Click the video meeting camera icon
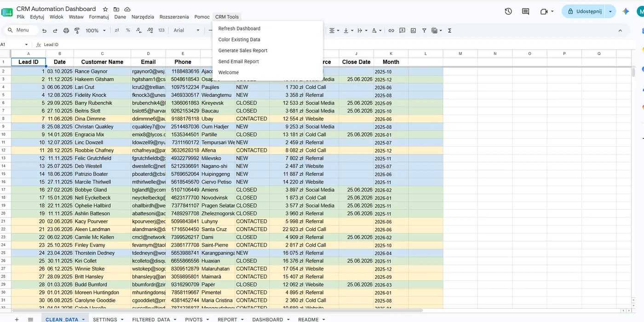This screenshot has height=322, width=644. (x=544, y=11)
